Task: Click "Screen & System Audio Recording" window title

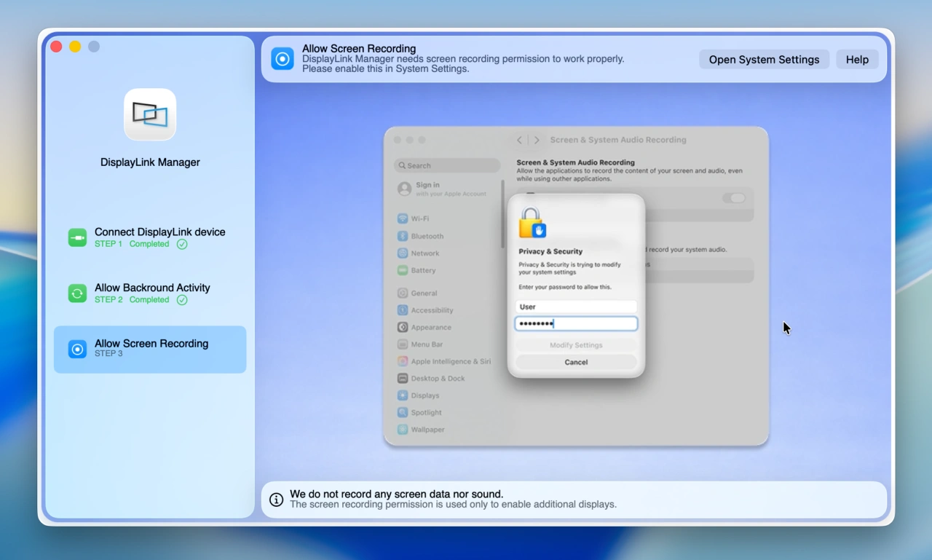Action: tap(618, 140)
